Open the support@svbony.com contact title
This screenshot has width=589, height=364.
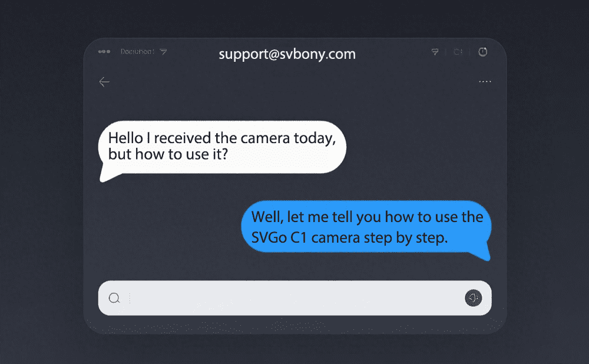click(287, 54)
